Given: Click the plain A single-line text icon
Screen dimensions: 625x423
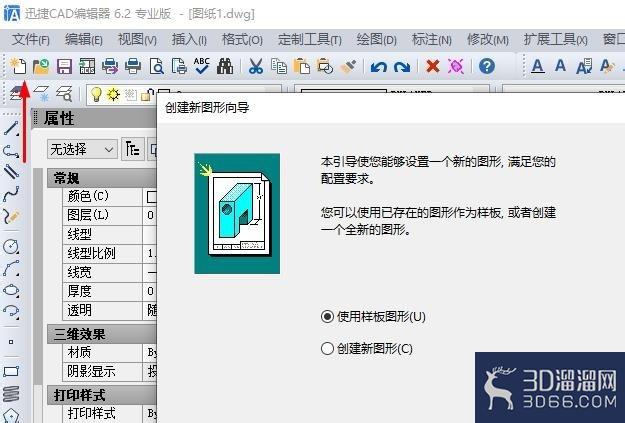Looking at the screenshot, I should coord(560,65).
